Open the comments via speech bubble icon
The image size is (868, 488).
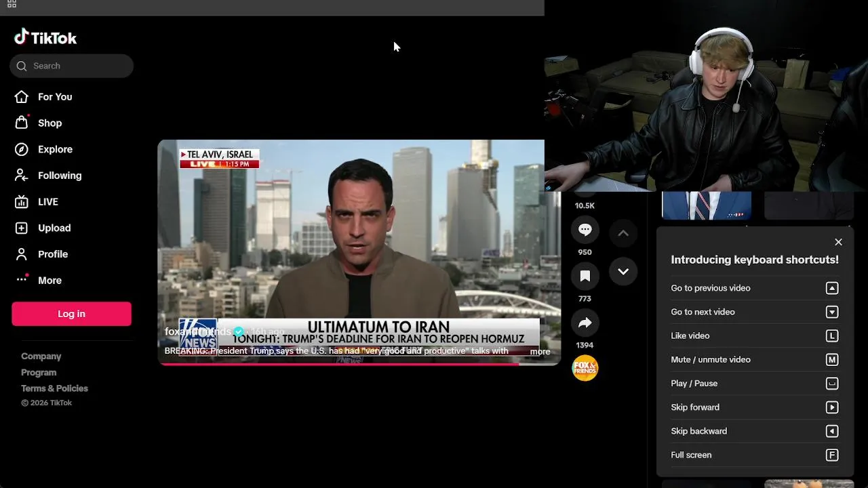(x=585, y=230)
